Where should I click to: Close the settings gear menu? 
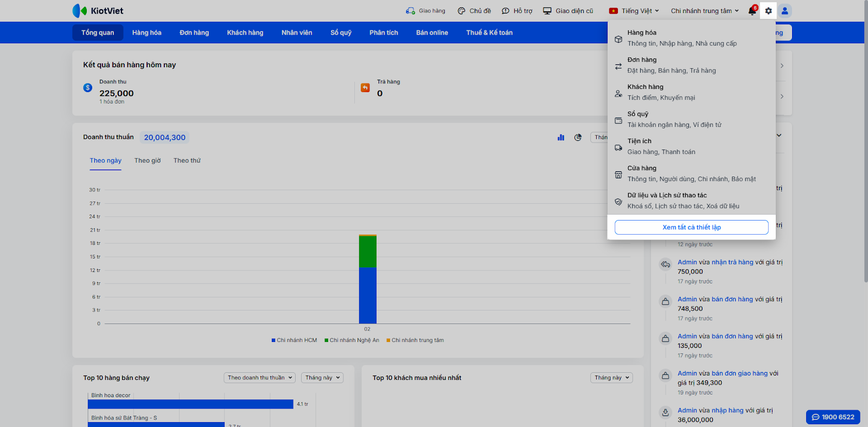coord(768,11)
